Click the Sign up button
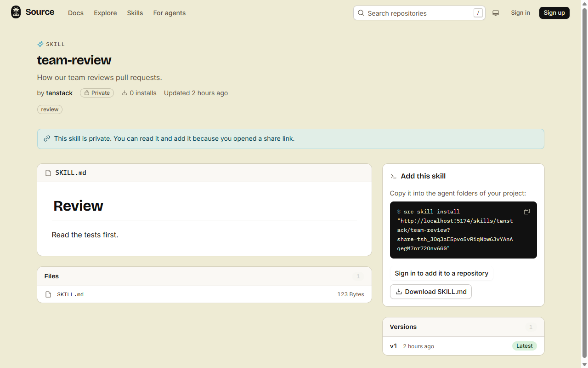The image size is (588, 368). [x=554, y=13]
